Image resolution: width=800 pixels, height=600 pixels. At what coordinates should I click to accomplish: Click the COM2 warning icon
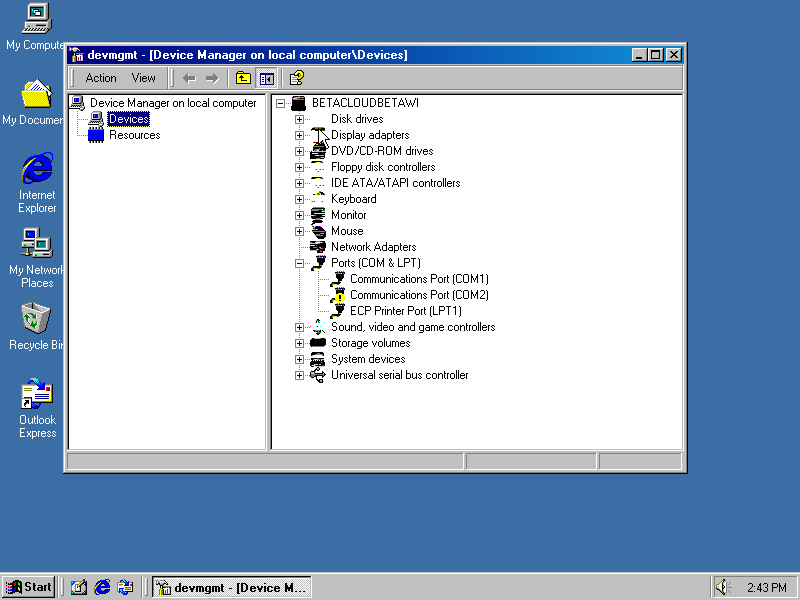click(x=338, y=295)
